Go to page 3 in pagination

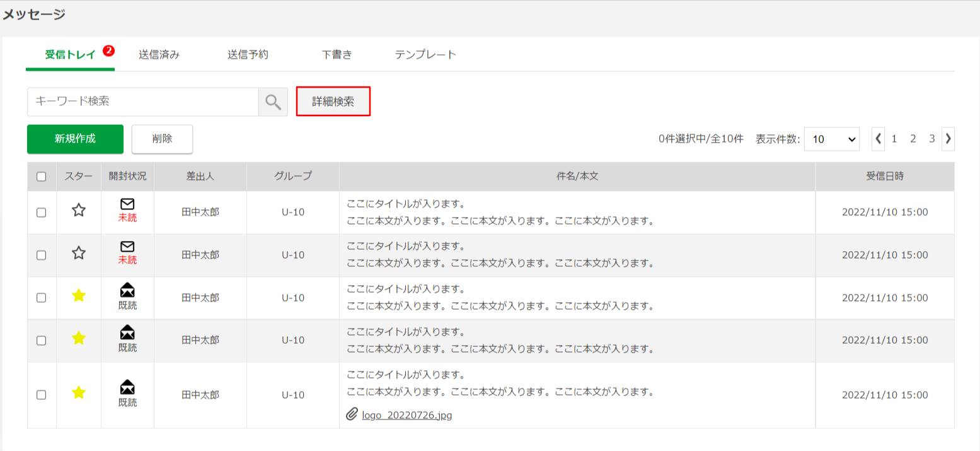(931, 139)
